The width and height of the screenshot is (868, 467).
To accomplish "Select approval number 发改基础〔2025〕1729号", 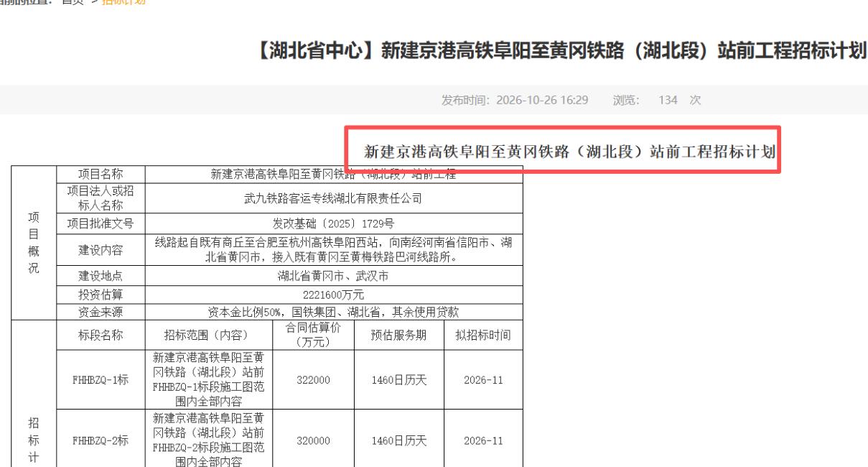I will [334, 223].
